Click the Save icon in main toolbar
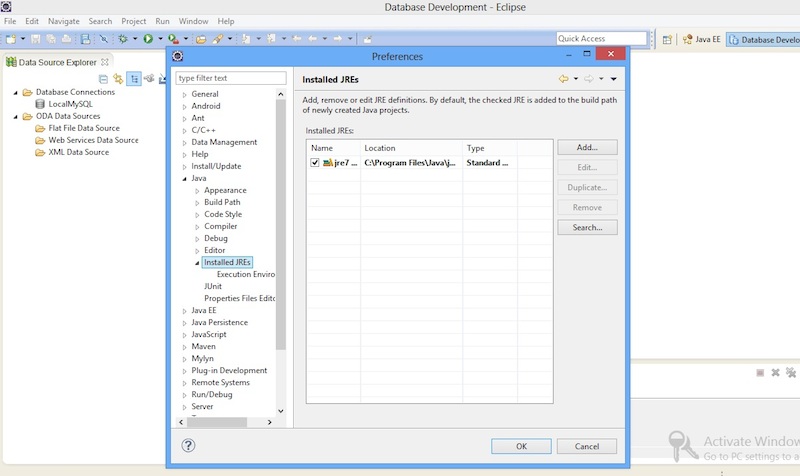Viewport: 800px width, 476px height. pos(35,39)
